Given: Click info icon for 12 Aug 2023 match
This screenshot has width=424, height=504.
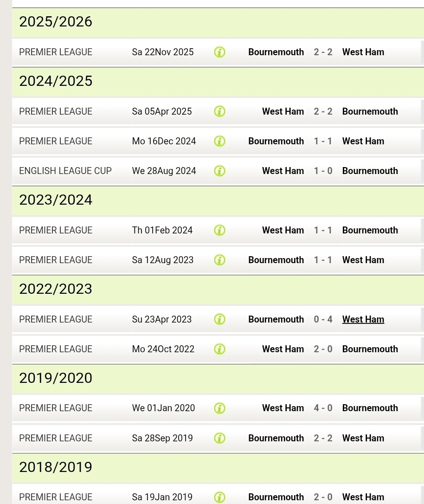Looking at the screenshot, I should pyautogui.click(x=220, y=260).
